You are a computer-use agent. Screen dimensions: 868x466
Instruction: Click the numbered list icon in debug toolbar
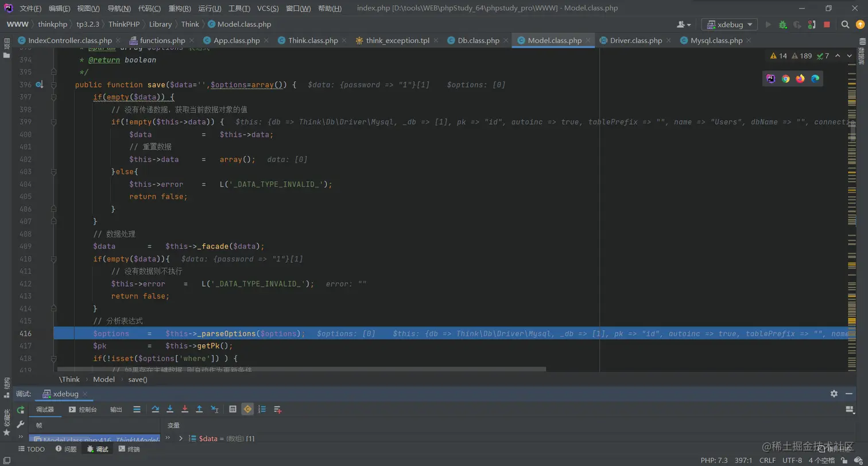coord(262,409)
